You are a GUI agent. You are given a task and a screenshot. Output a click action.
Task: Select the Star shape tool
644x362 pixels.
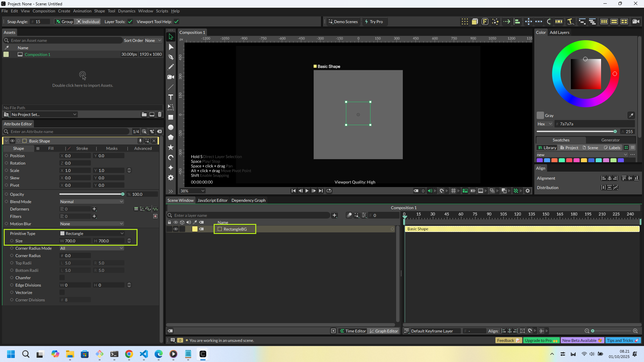click(x=171, y=147)
